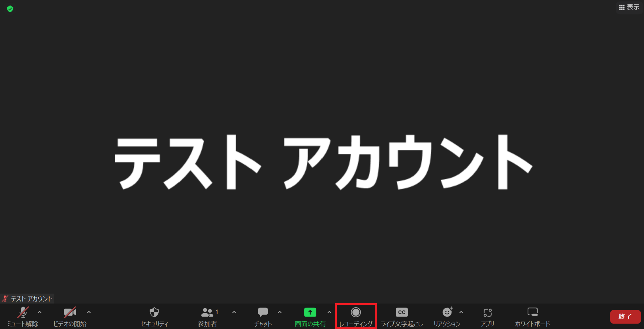
Task: Open the 参加者 participants panel
Action: click(x=207, y=316)
